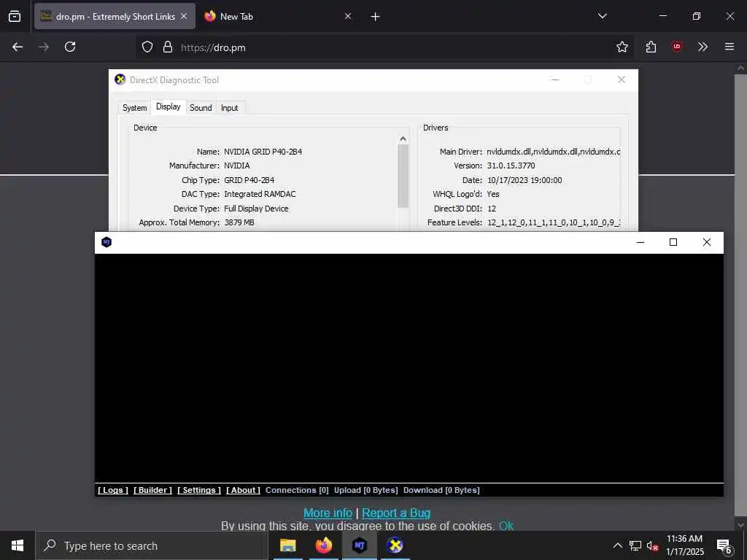Follow the Report a Bug link
Viewport: 747px width, 560px height.
[396, 513]
